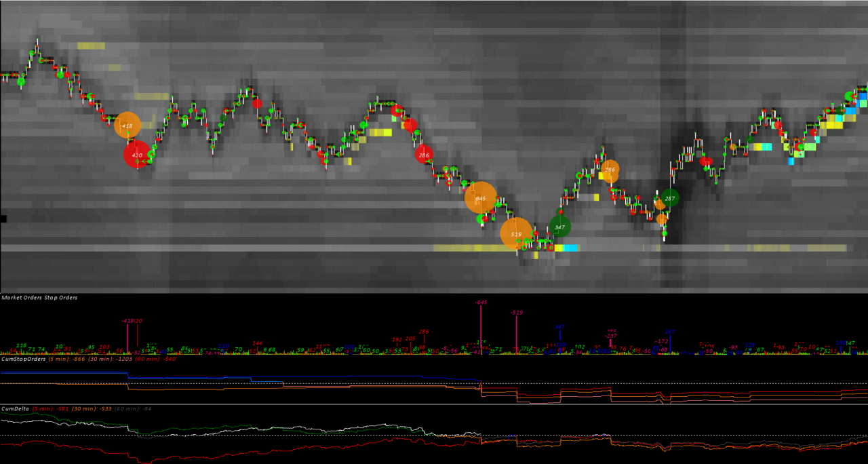The width and height of the screenshot is (868, 464).
Task: Toggle the Stop Orders series visibility
Action: (60, 298)
